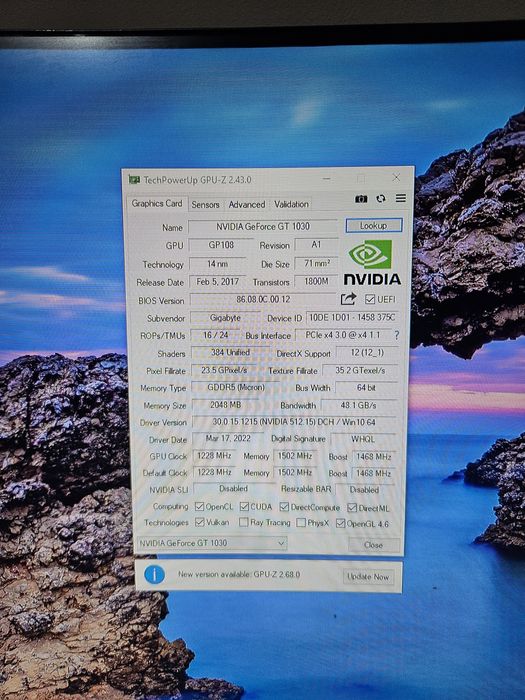Viewport: 525px width, 700px height.
Task: Click the Bus Width 64 bit field
Action: pos(367,388)
